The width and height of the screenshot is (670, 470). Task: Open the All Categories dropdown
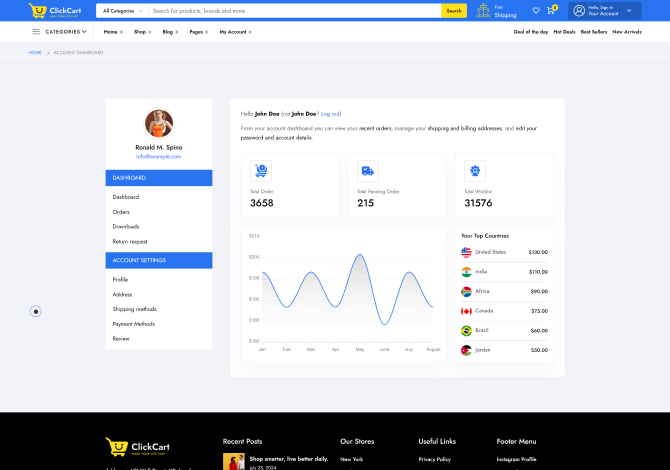119,11
